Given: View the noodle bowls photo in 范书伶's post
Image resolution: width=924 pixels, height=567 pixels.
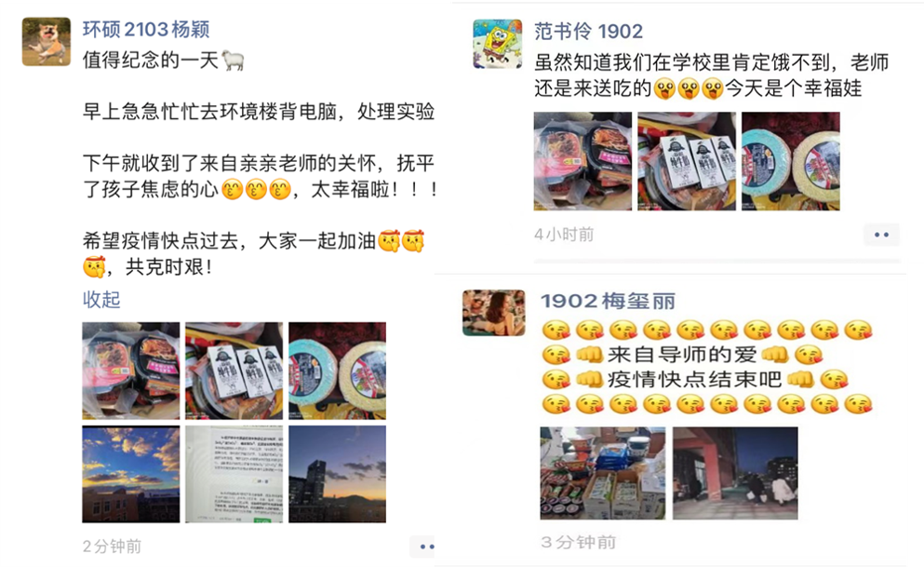Looking at the screenshot, I should 791,161.
